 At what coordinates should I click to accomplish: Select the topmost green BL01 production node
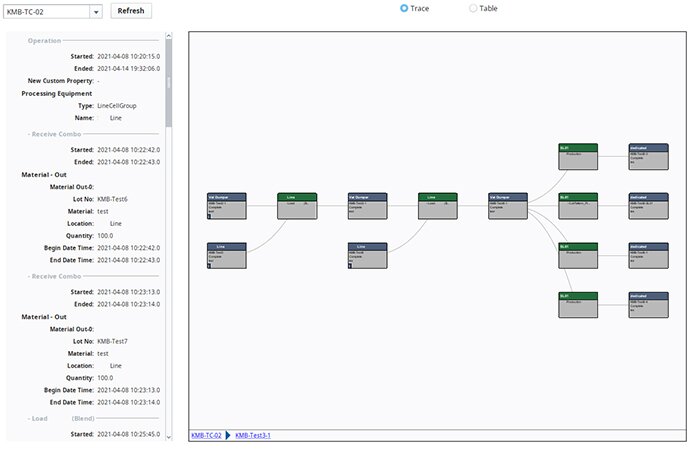[x=578, y=157]
